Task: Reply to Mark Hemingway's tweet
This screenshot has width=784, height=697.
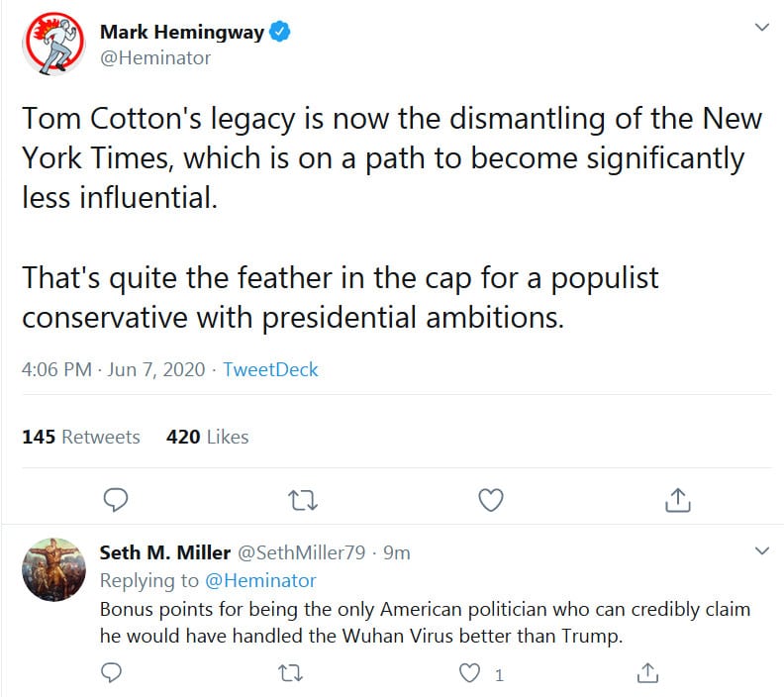Action: 115,500
